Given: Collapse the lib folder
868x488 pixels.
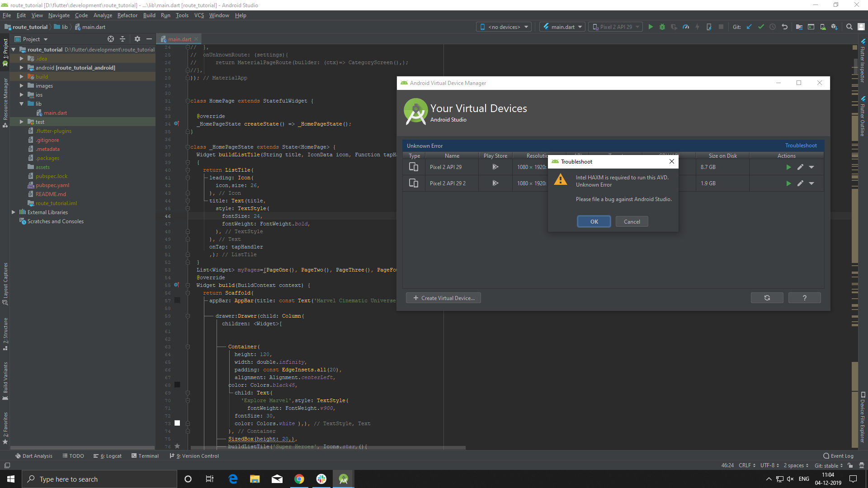Looking at the screenshot, I should point(21,104).
